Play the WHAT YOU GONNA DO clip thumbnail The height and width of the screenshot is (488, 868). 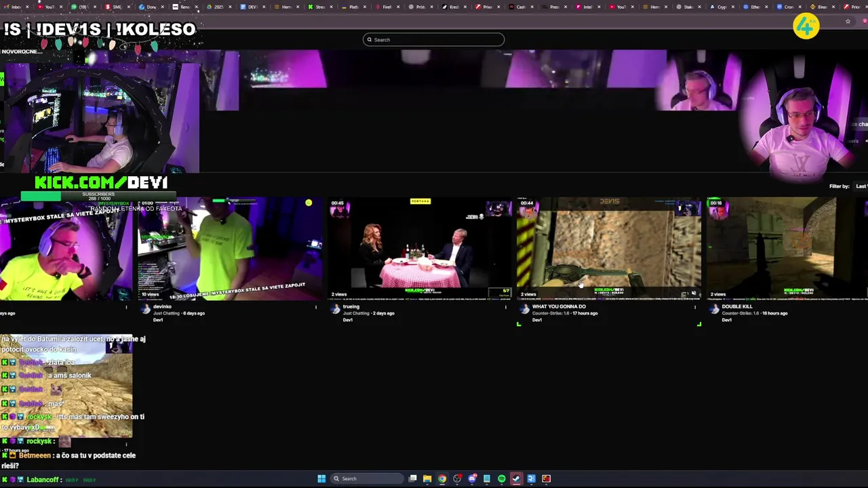[610, 249]
